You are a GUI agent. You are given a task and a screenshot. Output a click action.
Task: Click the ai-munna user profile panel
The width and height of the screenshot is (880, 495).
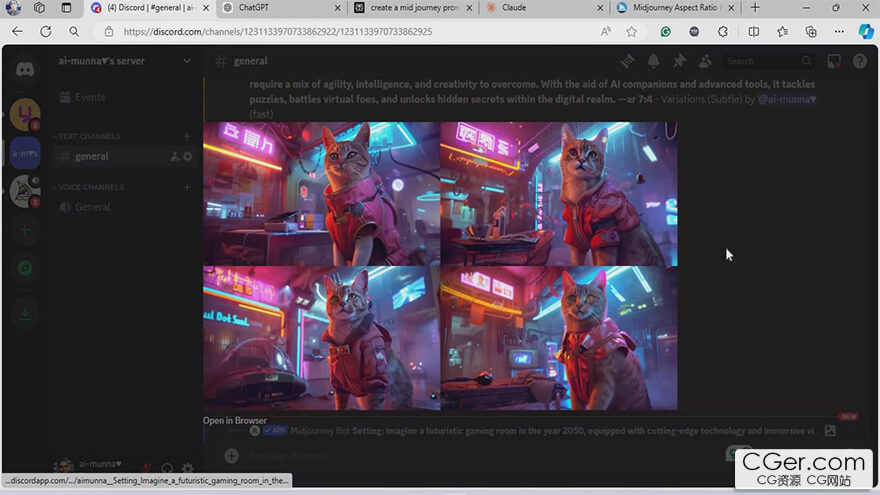tap(94, 465)
